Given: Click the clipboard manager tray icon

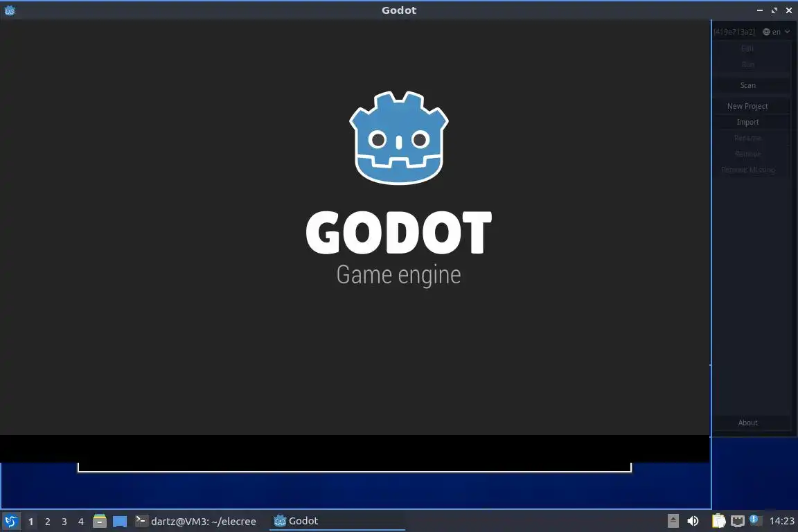Looking at the screenshot, I should [718, 521].
